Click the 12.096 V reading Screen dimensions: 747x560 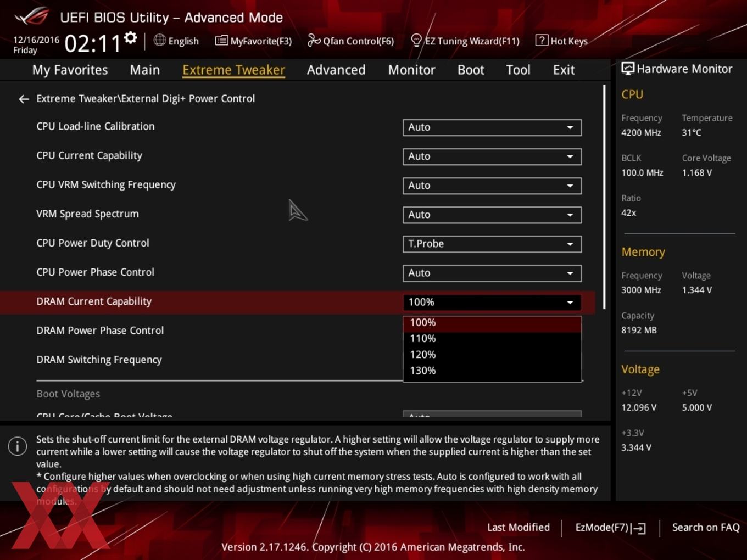click(639, 408)
